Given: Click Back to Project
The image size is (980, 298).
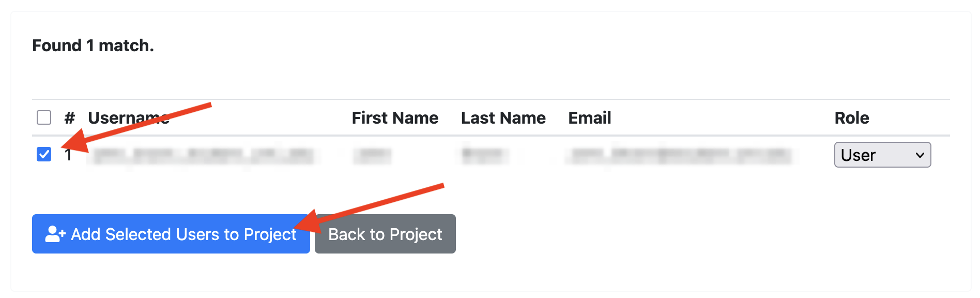Looking at the screenshot, I should tap(385, 234).
